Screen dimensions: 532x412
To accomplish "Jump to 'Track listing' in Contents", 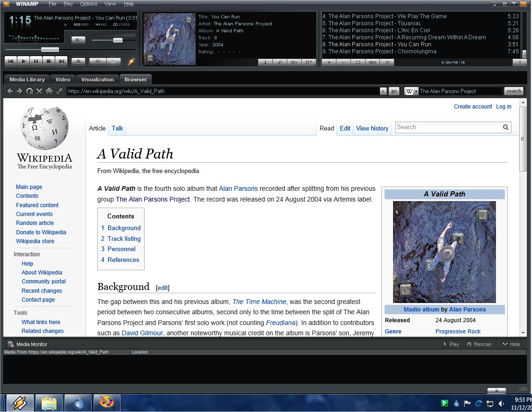I will tap(124, 239).
